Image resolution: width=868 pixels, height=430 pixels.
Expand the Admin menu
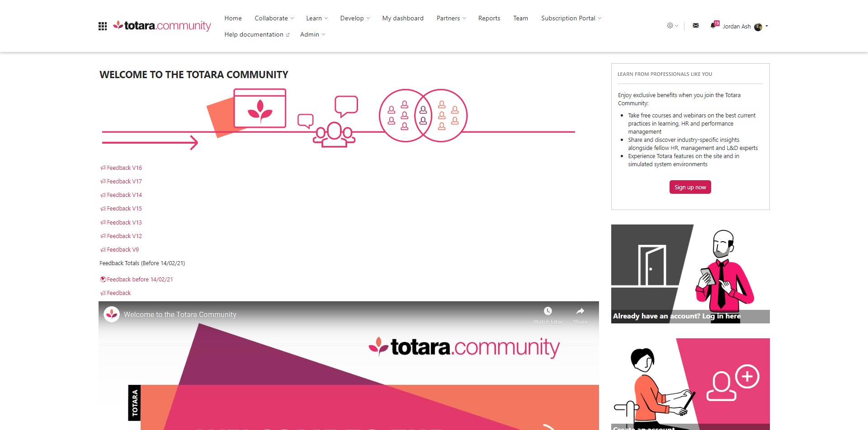[x=312, y=34]
